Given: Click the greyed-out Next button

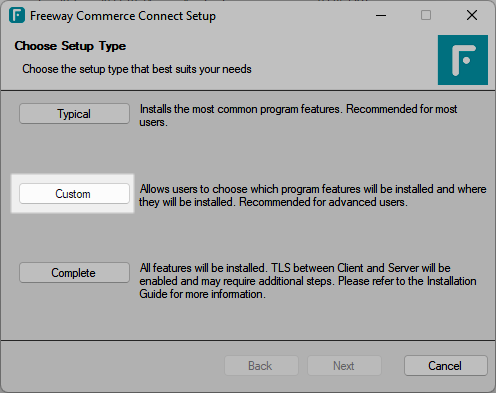Looking at the screenshot, I should point(344,366).
